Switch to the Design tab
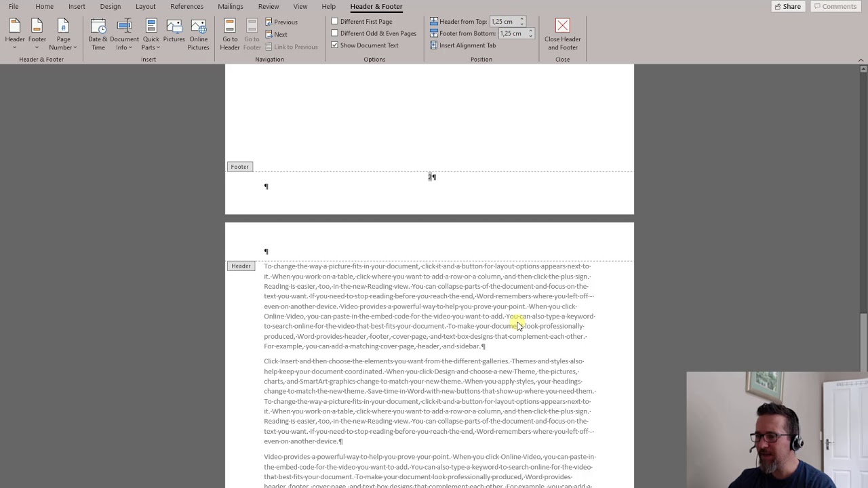This screenshot has width=868, height=488. [x=110, y=6]
